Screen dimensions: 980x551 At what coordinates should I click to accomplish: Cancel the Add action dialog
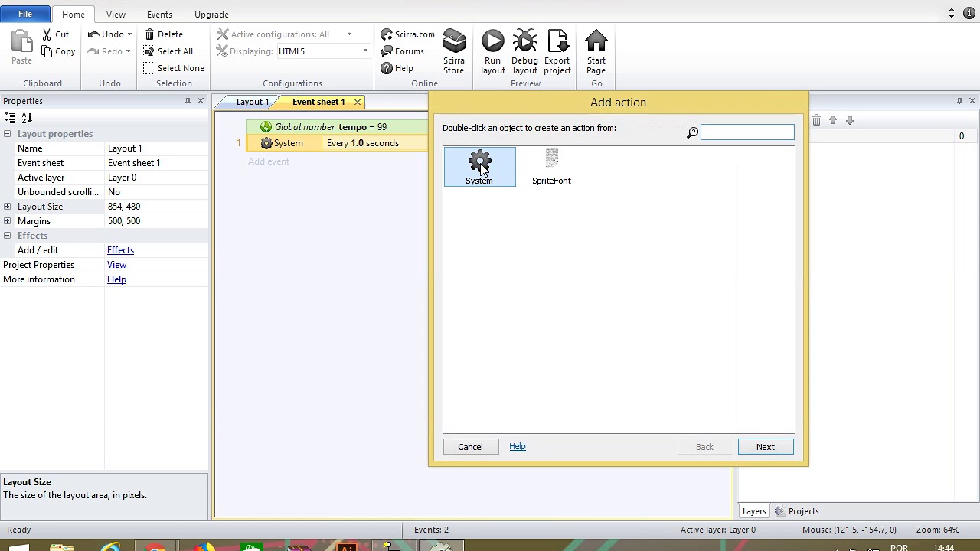(470, 447)
